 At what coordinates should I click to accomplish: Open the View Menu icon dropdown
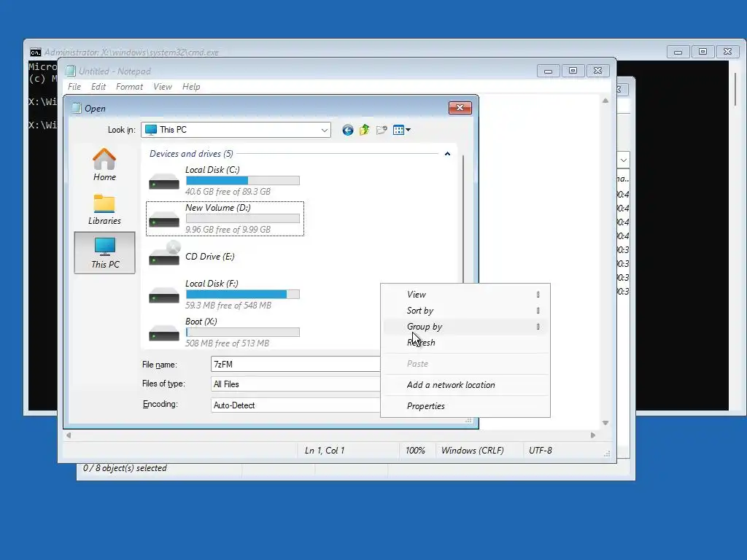(x=402, y=130)
